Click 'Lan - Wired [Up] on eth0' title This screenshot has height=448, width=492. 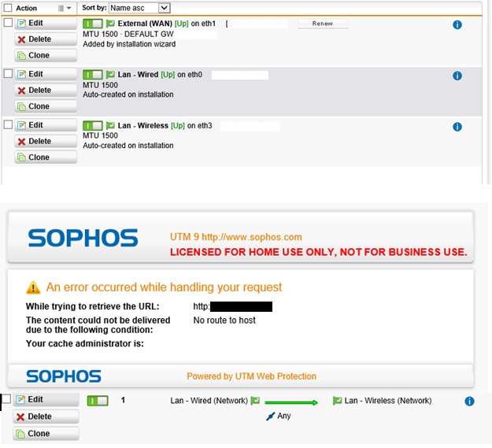pos(160,75)
